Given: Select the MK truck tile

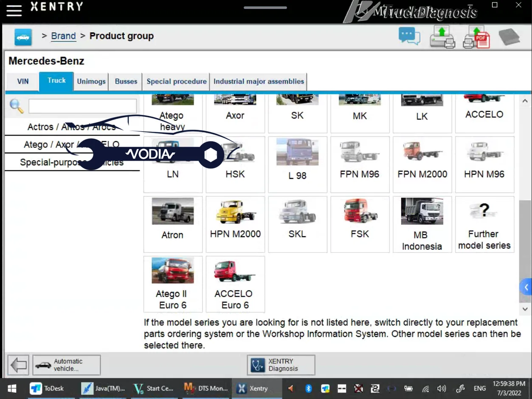Looking at the screenshot, I should point(360,113).
